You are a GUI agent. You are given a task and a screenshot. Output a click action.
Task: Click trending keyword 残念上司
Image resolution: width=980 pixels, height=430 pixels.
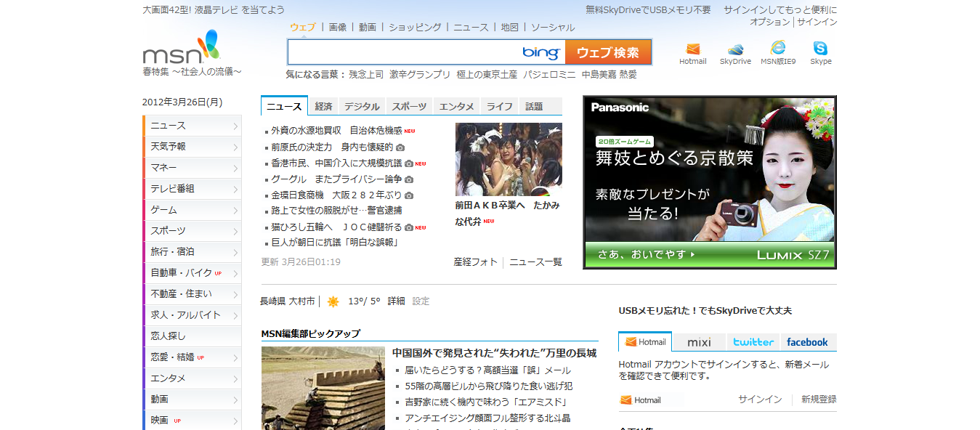[x=366, y=74]
